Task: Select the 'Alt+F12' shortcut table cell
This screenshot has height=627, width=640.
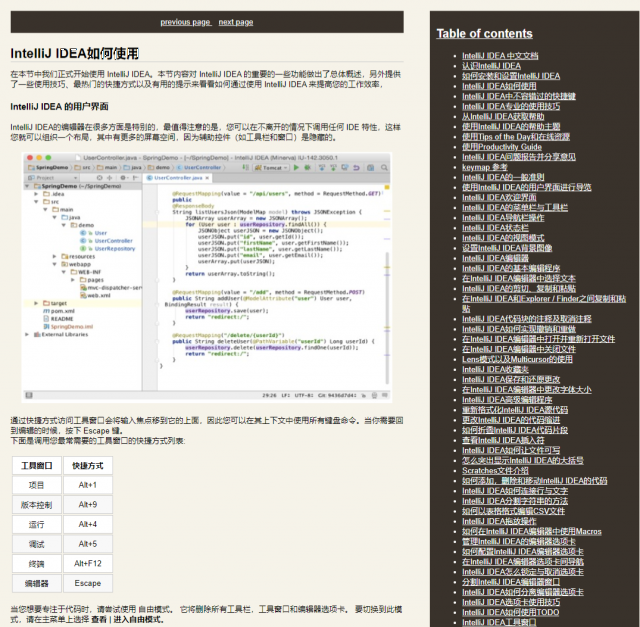Action: [x=88, y=564]
